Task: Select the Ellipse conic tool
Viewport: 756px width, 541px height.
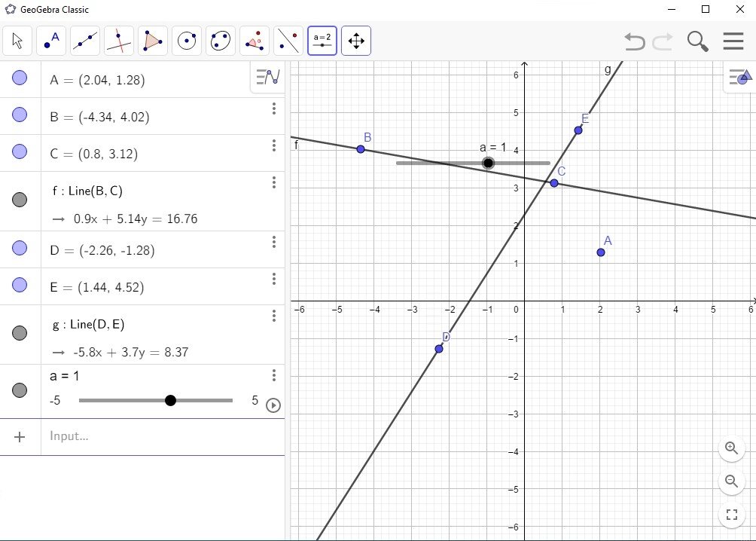Action: click(x=221, y=41)
